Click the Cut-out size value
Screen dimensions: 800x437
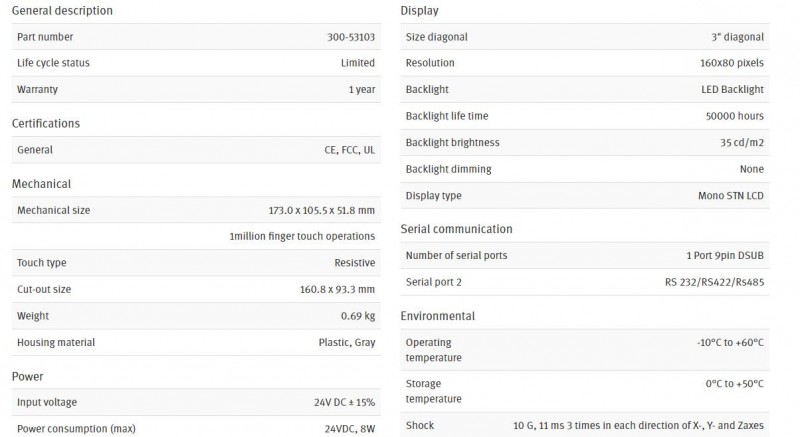pos(337,289)
